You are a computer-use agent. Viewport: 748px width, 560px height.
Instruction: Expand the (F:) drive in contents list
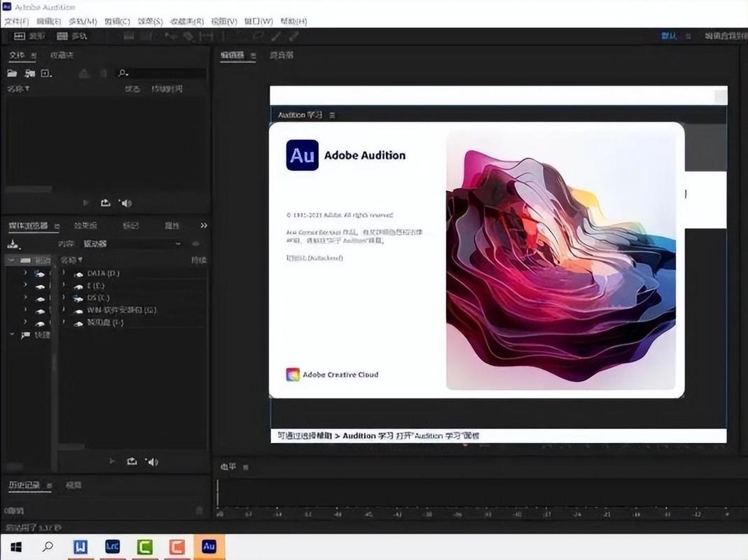pyautogui.click(x=64, y=322)
